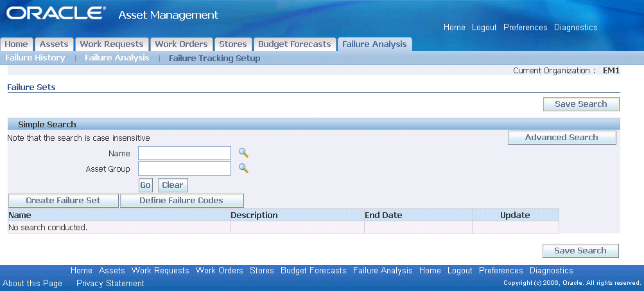Click the lower Save Search button

[x=580, y=251]
